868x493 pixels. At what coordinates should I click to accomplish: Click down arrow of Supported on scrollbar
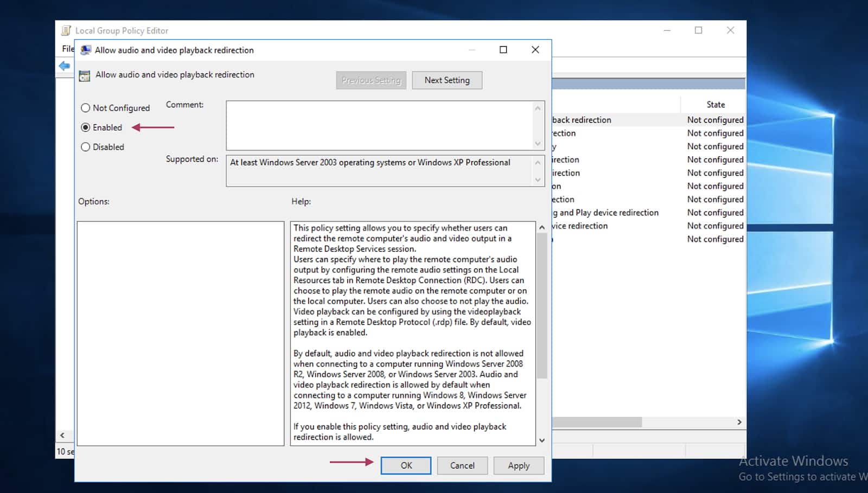(x=538, y=180)
